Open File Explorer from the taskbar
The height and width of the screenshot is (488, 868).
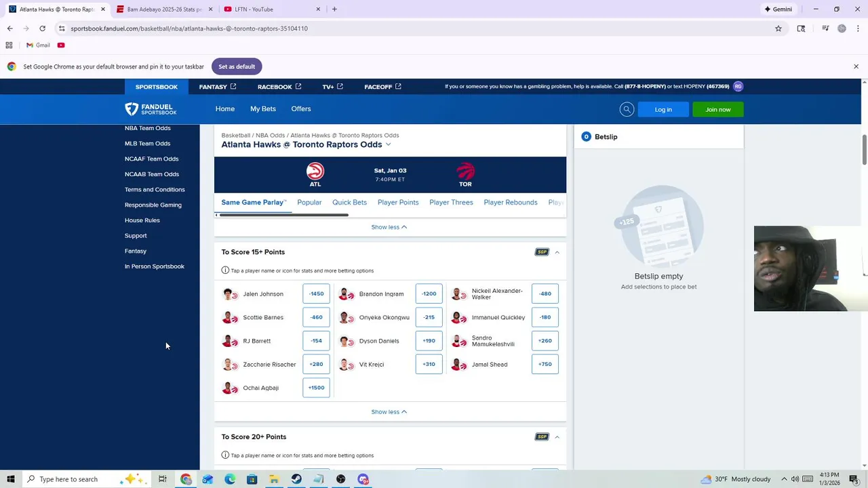(x=274, y=479)
